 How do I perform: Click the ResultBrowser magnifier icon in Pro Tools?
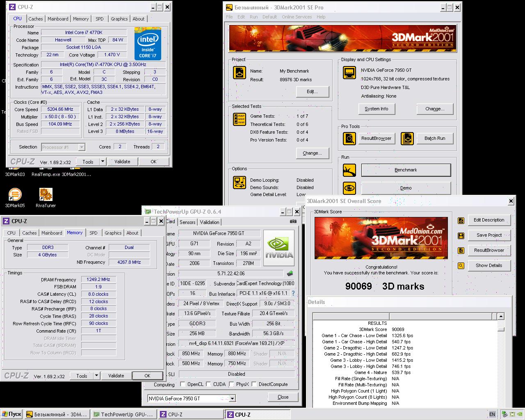349,139
